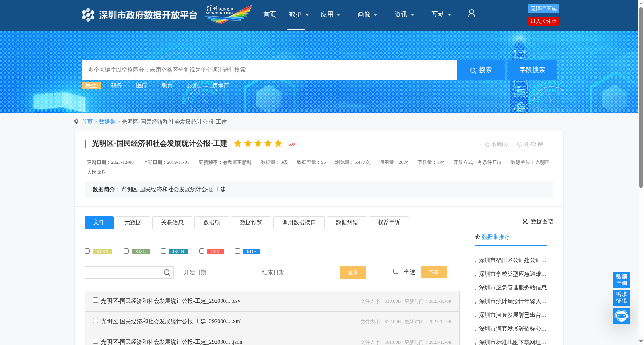
Task: Click the orange 查询 button
Action: (x=353, y=273)
